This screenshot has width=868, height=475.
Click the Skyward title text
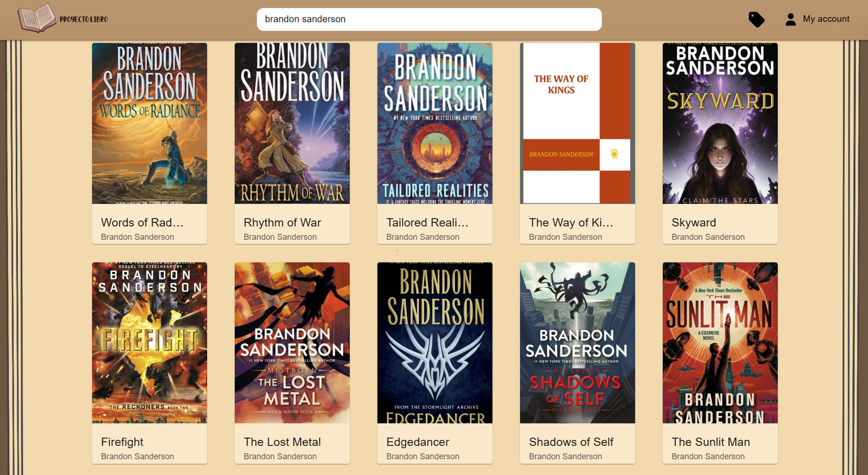coord(694,222)
